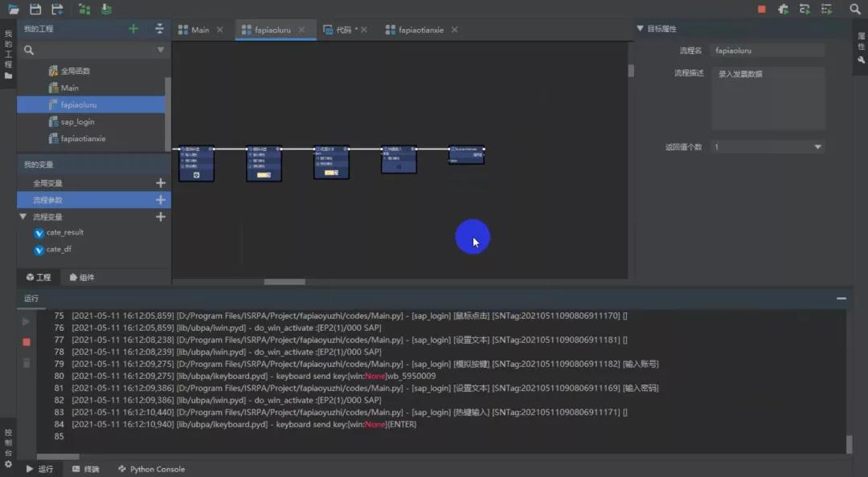Click the open project folder icon
868x477 pixels.
(14, 9)
